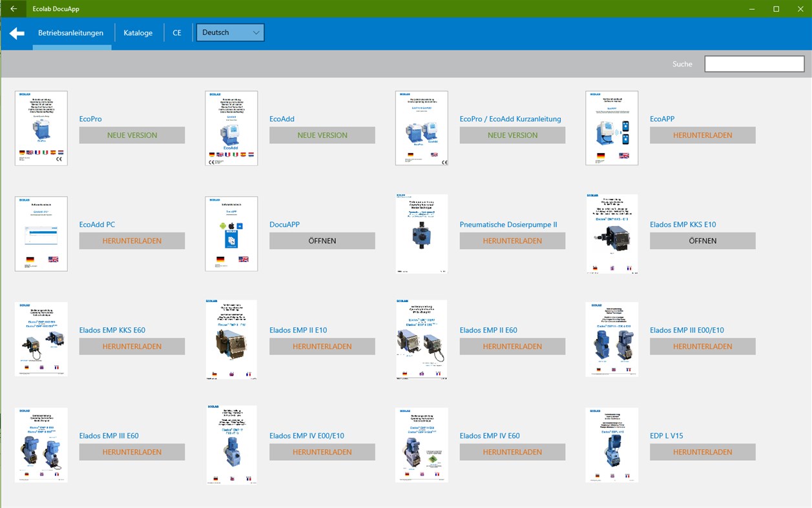Click the Suche search input field
Image resolution: width=812 pixels, height=508 pixels.
pos(753,63)
